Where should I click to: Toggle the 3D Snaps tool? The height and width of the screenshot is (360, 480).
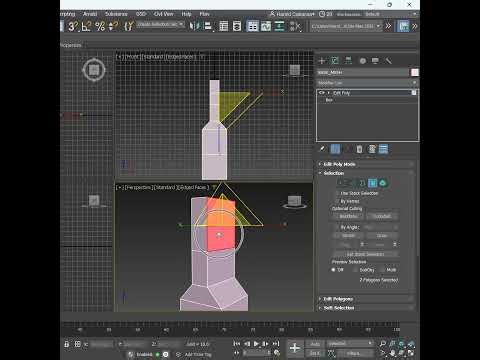73,26
